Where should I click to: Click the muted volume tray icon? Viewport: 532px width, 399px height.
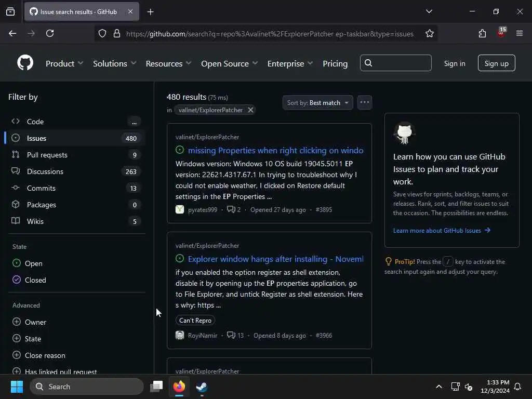[469, 387]
